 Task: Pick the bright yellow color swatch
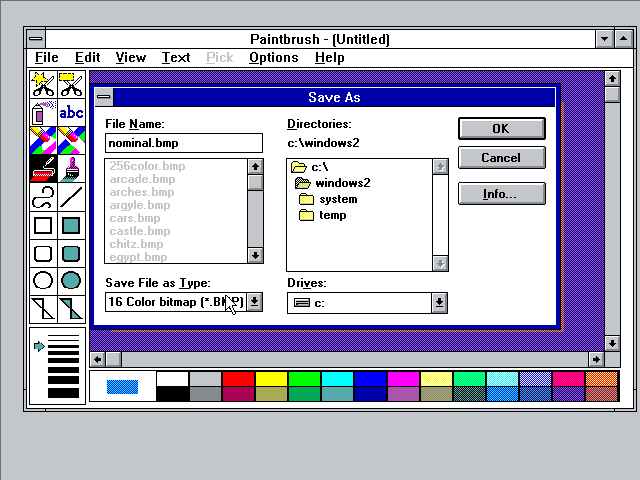pos(271,379)
